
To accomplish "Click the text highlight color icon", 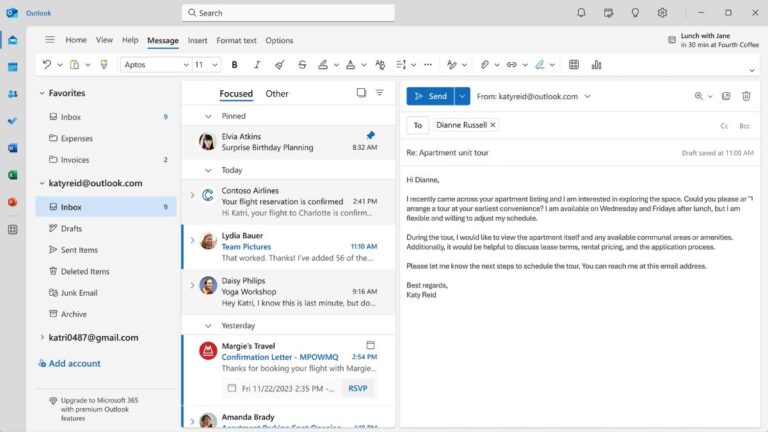I will pyautogui.click(x=323, y=65).
